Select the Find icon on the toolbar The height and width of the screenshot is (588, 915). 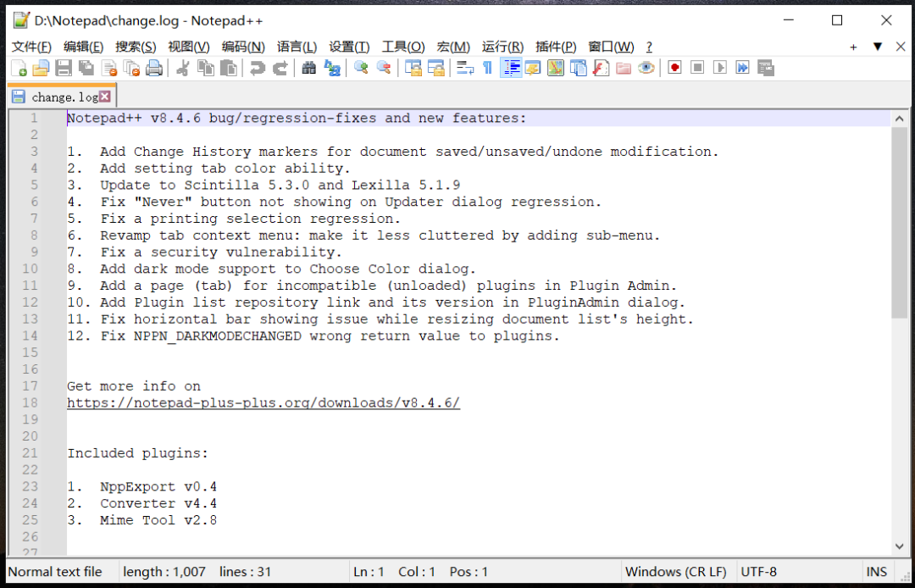pos(308,67)
